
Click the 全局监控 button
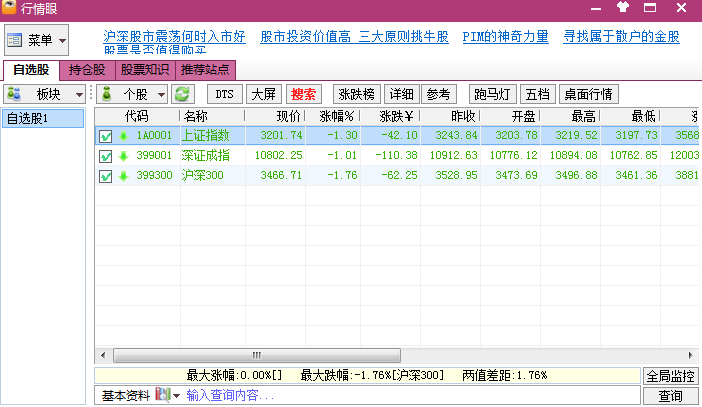[670, 376]
